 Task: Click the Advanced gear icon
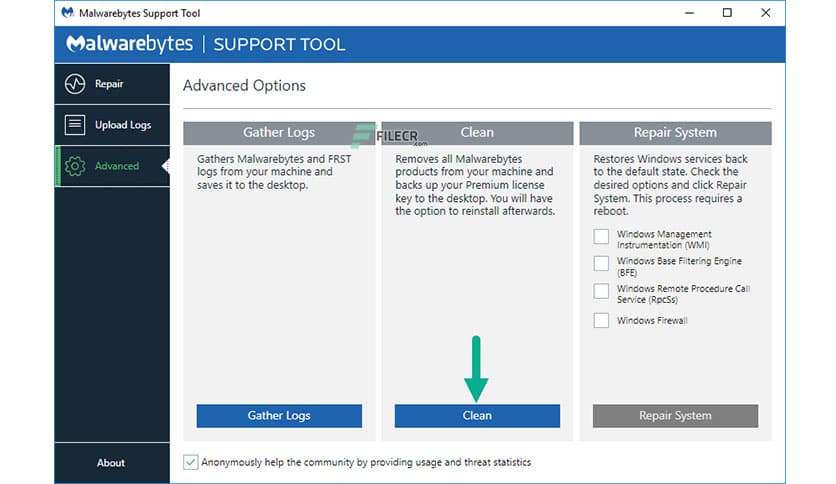coord(75,166)
